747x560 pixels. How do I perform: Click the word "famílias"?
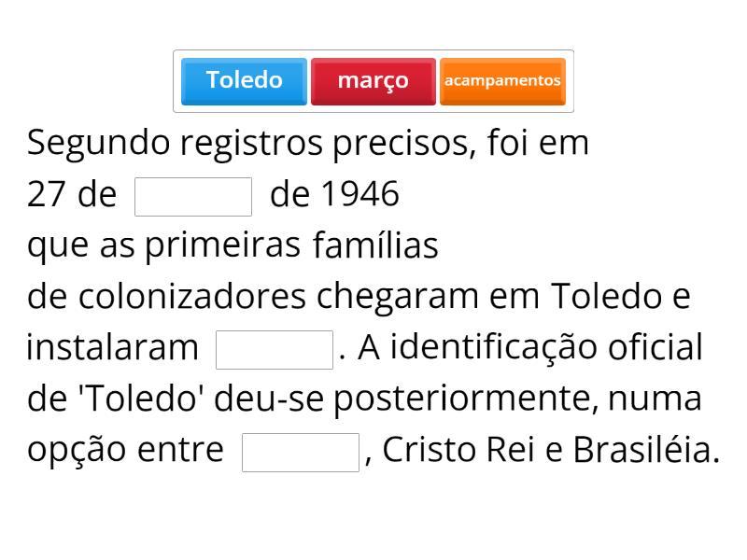click(375, 245)
